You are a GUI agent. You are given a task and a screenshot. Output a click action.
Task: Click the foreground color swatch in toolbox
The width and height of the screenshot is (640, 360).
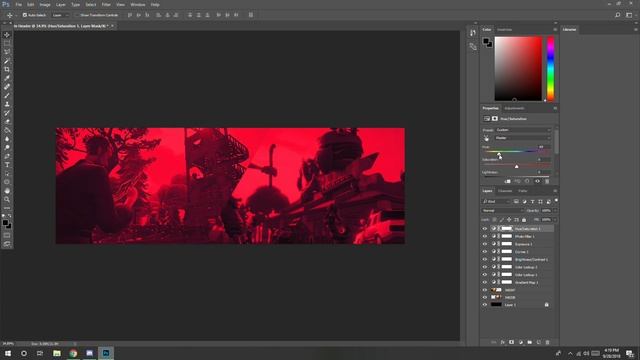5,223
